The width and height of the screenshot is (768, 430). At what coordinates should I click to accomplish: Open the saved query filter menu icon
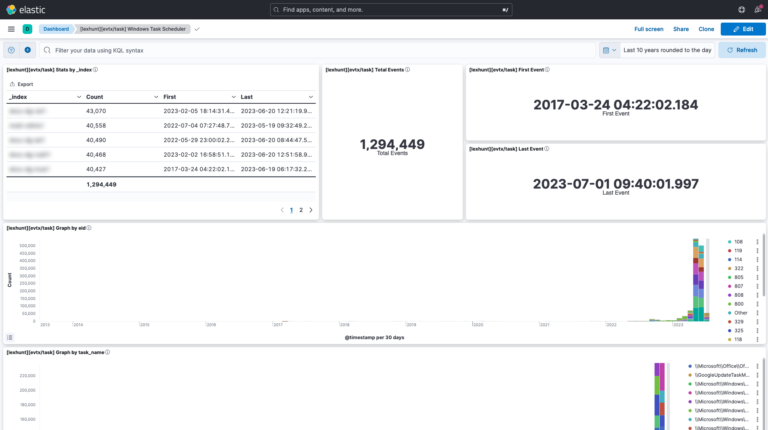pyautogui.click(x=11, y=49)
